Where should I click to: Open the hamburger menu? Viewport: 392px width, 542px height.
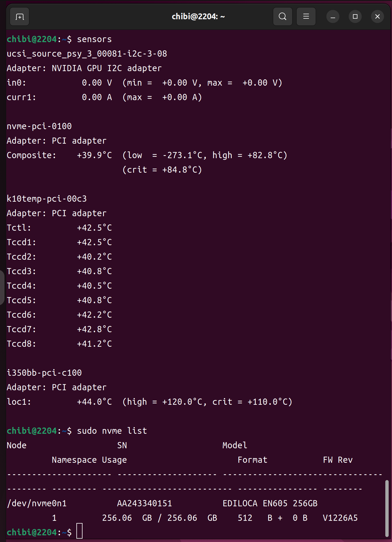306,17
